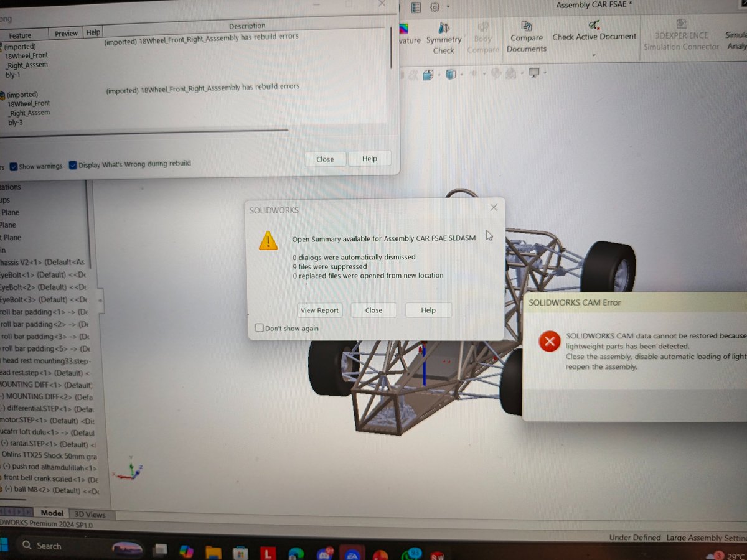The height and width of the screenshot is (560, 747).
Task: Select head rest mounting33.step tree item
Action: point(47,361)
